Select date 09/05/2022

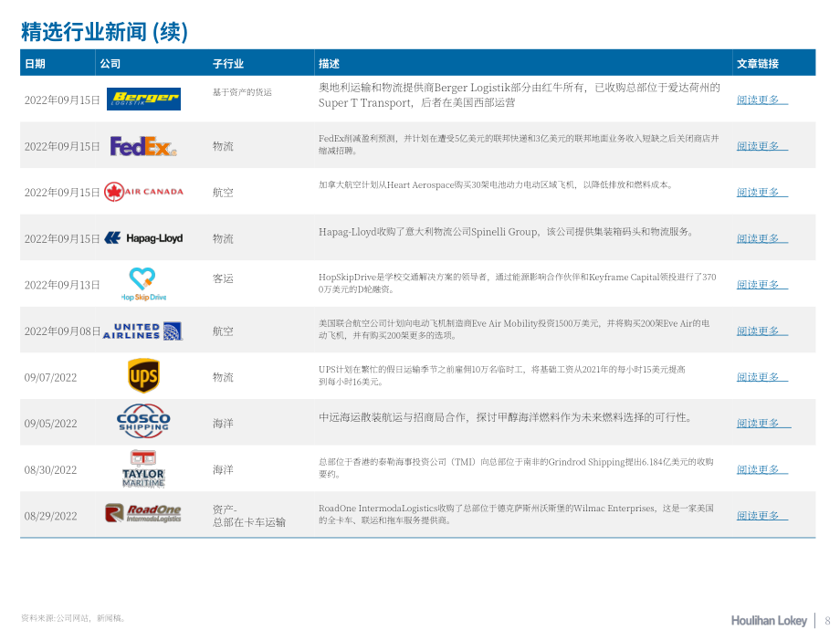(50, 424)
